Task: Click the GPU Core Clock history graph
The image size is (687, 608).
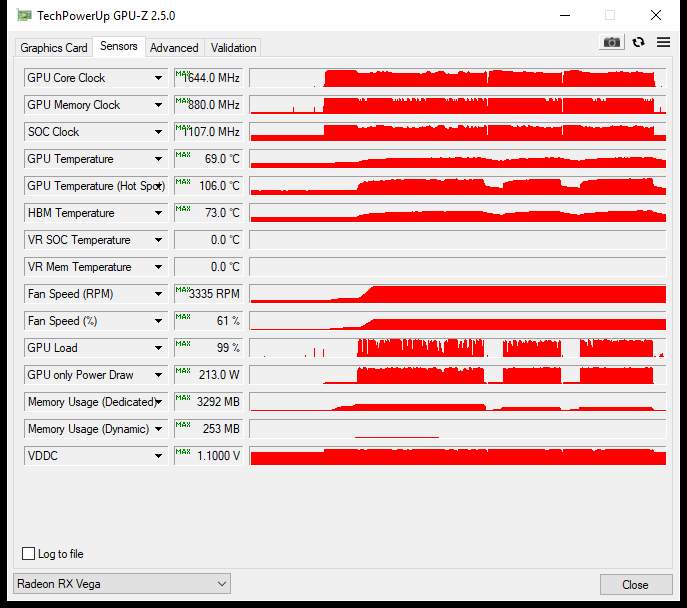Action: (x=458, y=78)
